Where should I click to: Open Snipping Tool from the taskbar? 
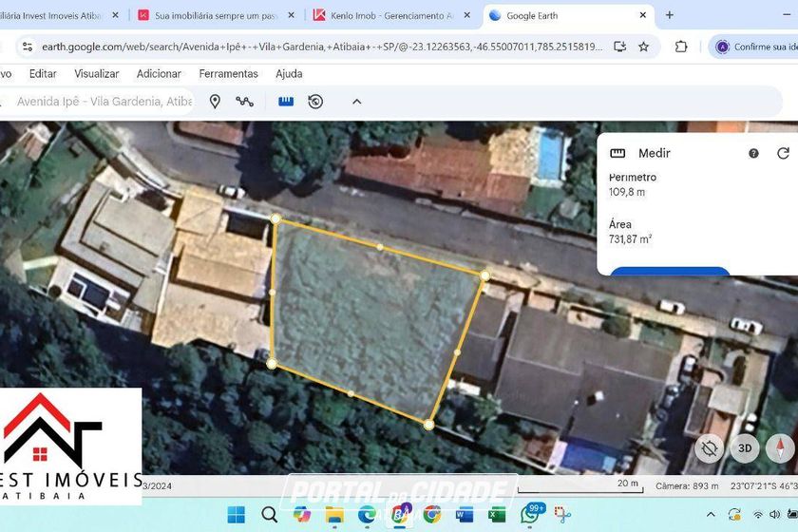(562, 515)
